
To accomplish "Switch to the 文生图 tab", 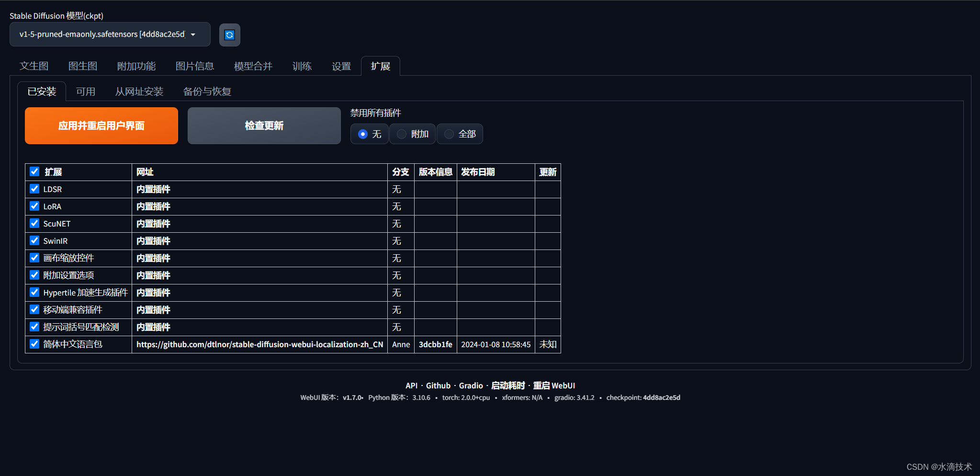I will [x=34, y=66].
